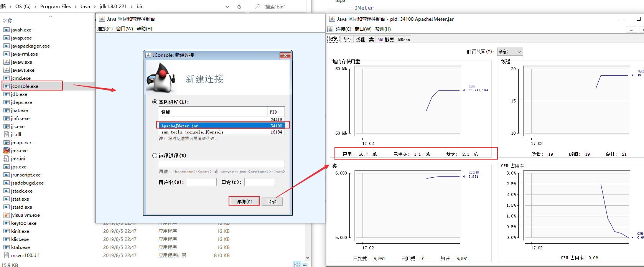Click the Java icon in the pid 34100 console title bar
Viewport: 644px width, 267px height.
point(332,19)
